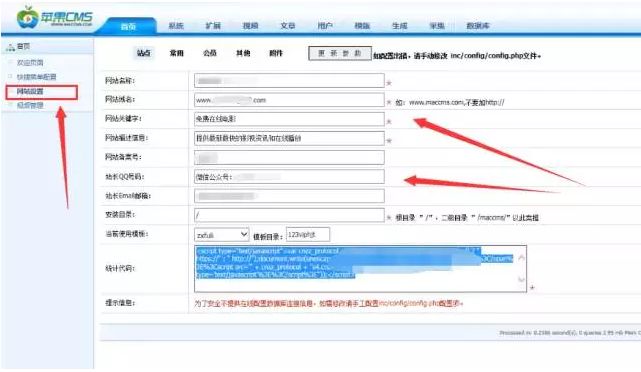Click the www.maccms.com domain example hint
Screen dimensions: 641x372
click(450, 102)
